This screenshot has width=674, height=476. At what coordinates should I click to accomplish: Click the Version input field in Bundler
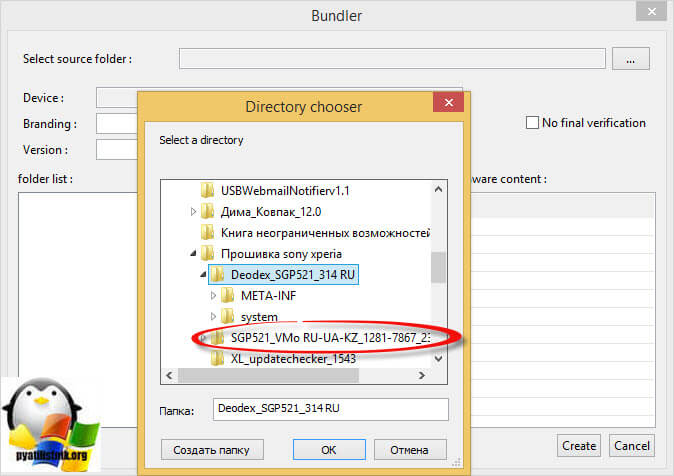click(117, 150)
